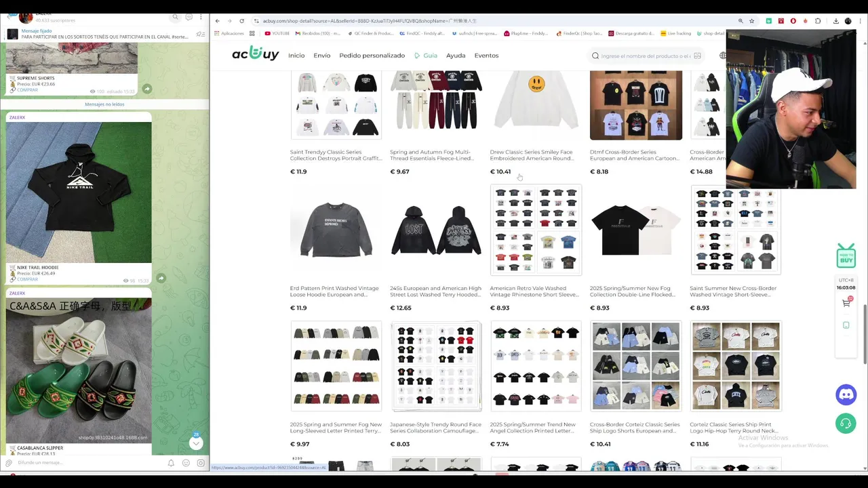Open the Casablanca slippers photo
868x488 pixels.
click(x=79, y=371)
